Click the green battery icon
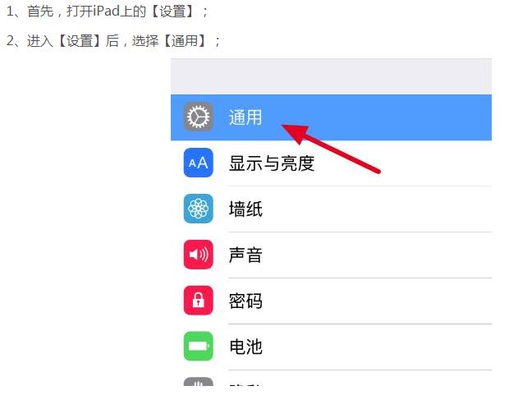 coord(199,347)
